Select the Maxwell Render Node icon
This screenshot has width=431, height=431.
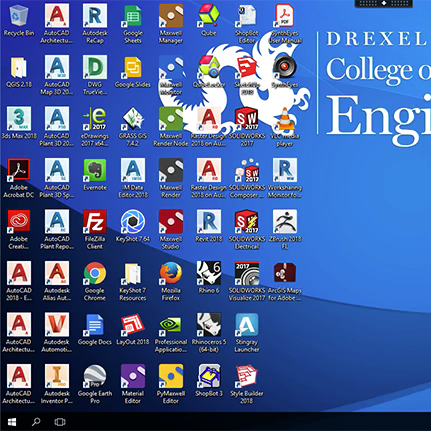click(x=171, y=119)
